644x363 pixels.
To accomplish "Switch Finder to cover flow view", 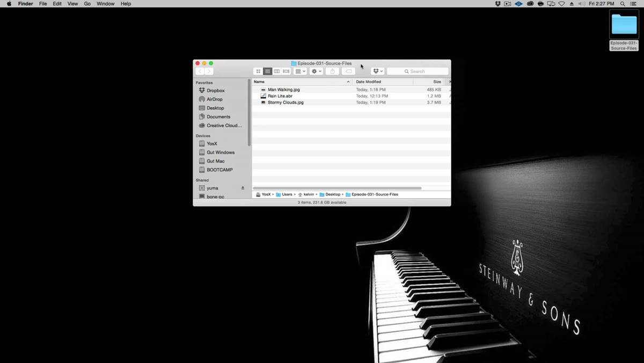I will click(286, 71).
